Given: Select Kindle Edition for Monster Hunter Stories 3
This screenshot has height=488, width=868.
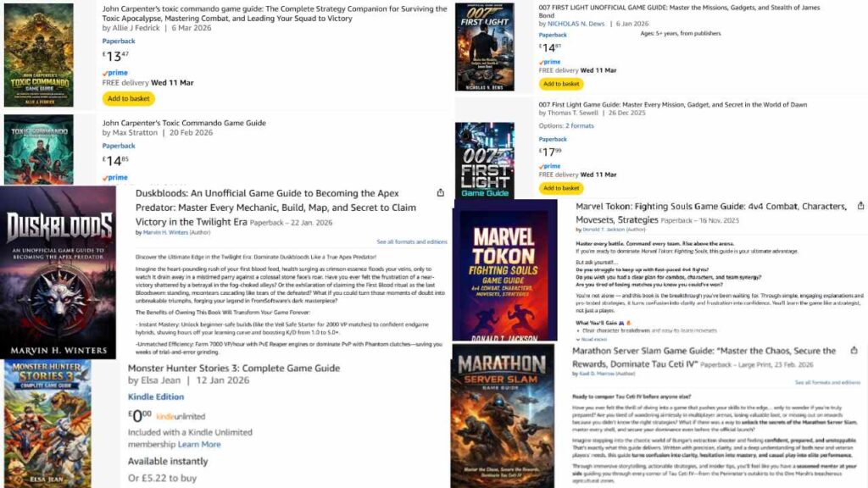Looking at the screenshot, I should pos(156,396).
